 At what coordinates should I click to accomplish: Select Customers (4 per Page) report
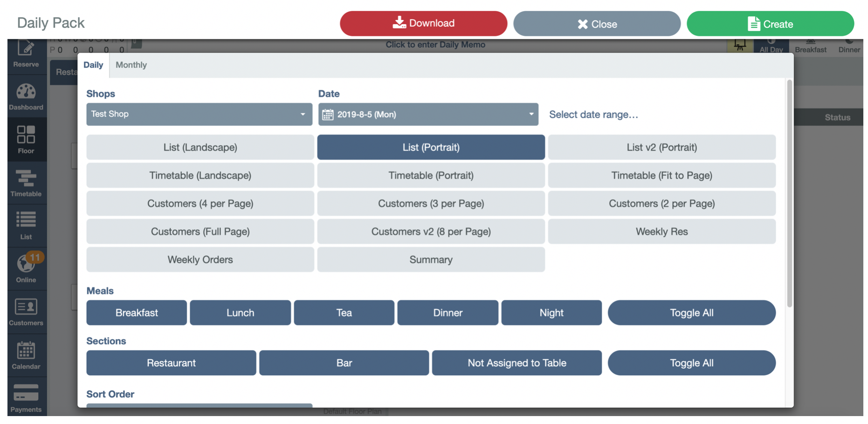click(x=200, y=203)
